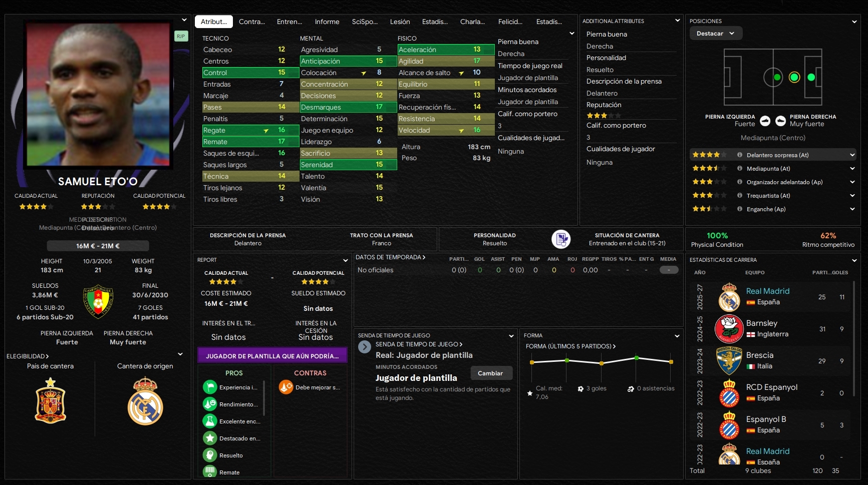This screenshot has height=485, width=868.
Task: Click the Pros list scrollbar
Action: [264, 398]
